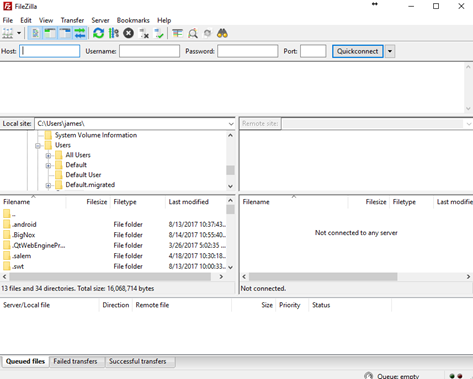Viewport: 473px width, 379px height.
Task: Cancel the current operation
Action: coord(128,33)
